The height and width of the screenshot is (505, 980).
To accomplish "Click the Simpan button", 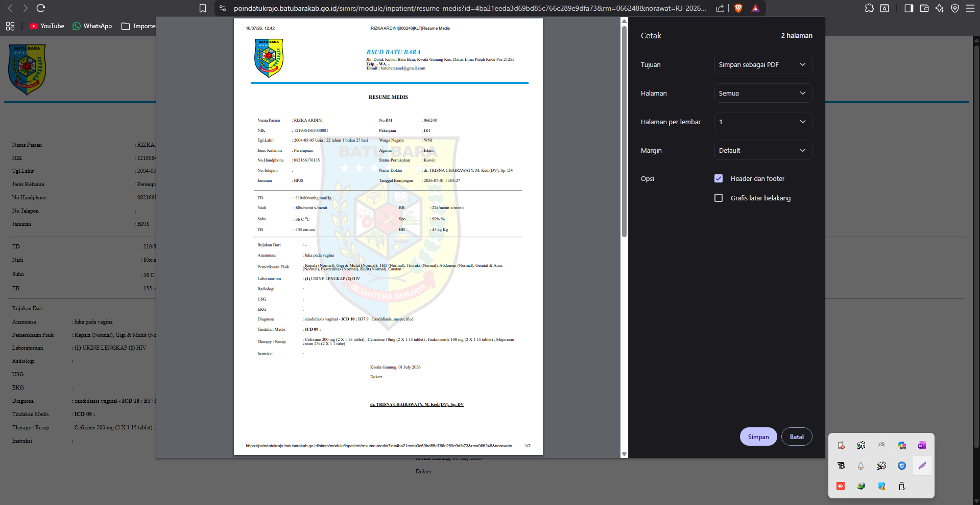I will coord(758,437).
